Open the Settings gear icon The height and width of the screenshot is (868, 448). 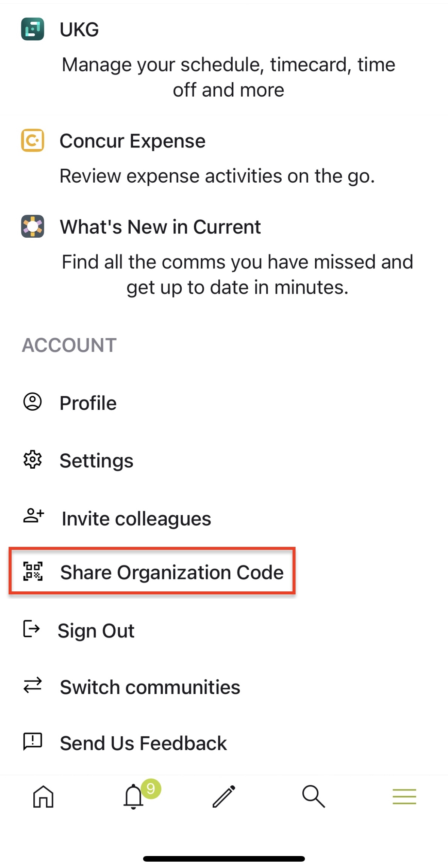(33, 460)
